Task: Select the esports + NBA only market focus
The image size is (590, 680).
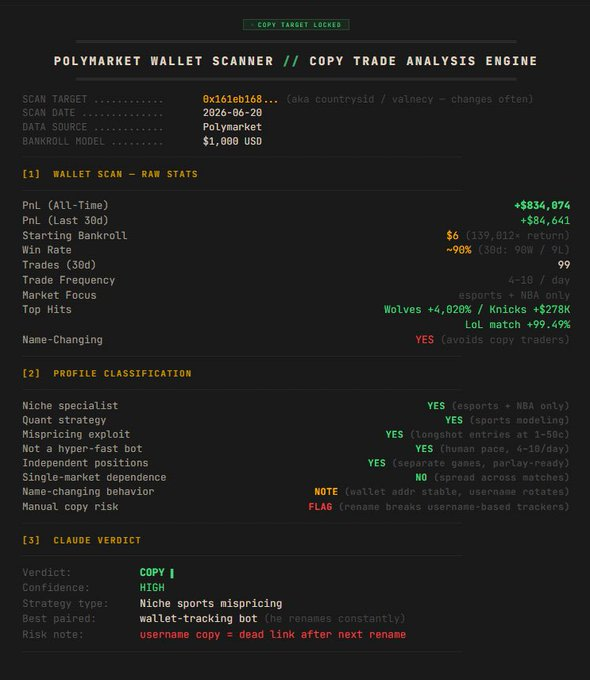Action: (514, 295)
